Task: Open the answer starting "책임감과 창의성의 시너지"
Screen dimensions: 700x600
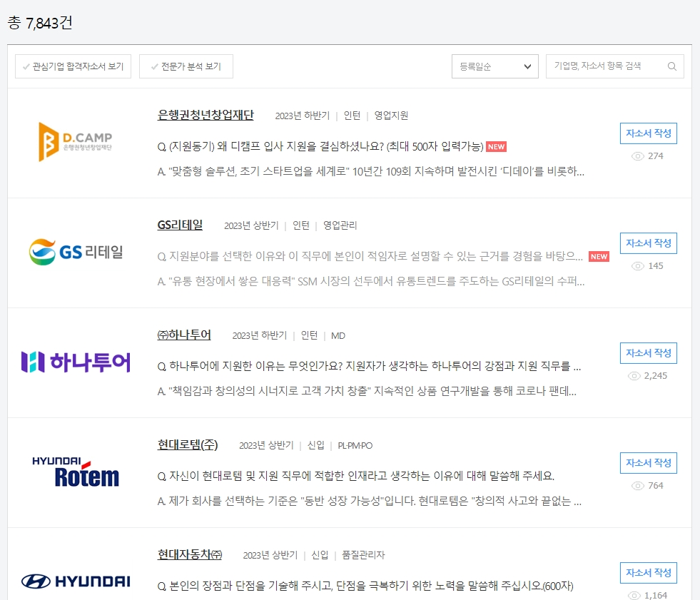Action: point(367,391)
